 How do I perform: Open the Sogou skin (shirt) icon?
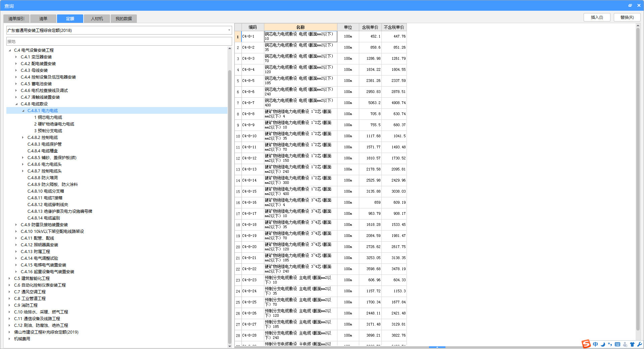click(632, 344)
